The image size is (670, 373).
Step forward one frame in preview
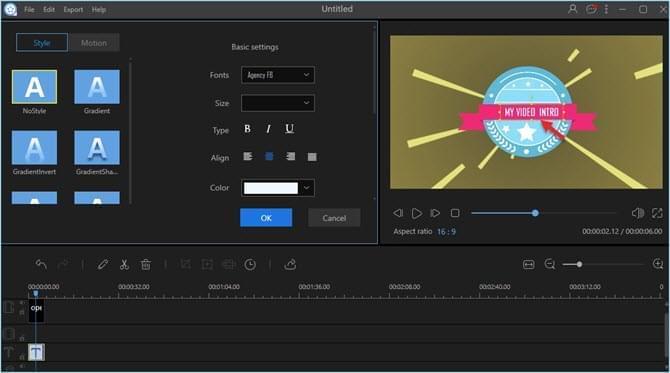[435, 213]
